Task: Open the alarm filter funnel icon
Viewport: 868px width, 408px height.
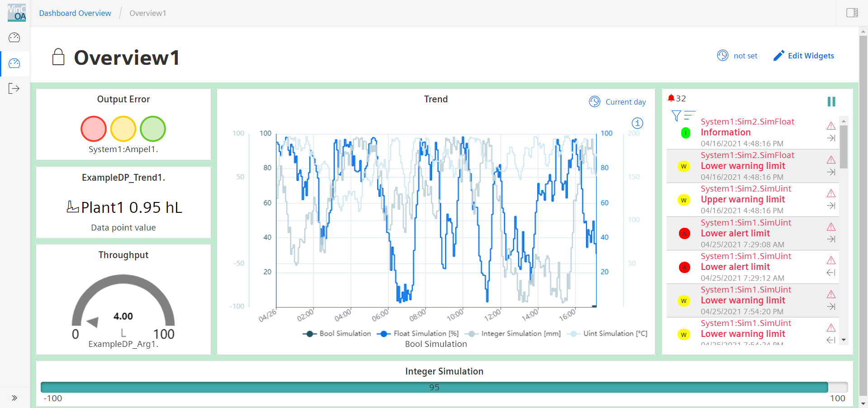Action: coord(676,116)
